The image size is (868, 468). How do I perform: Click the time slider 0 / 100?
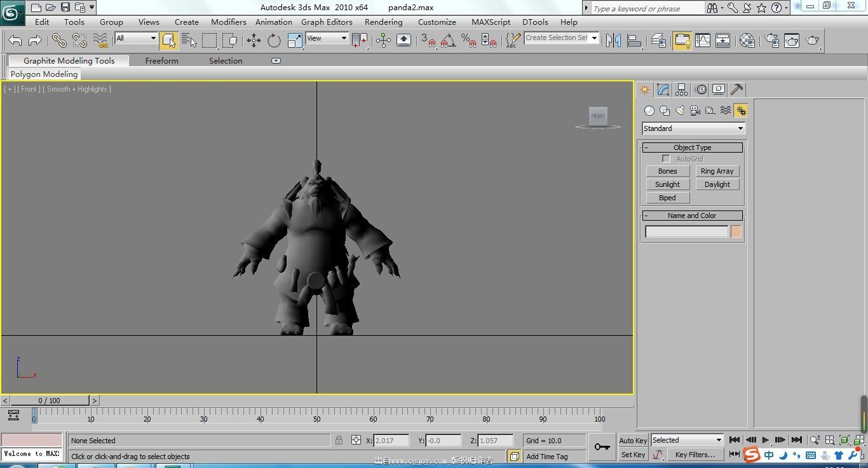50,401
